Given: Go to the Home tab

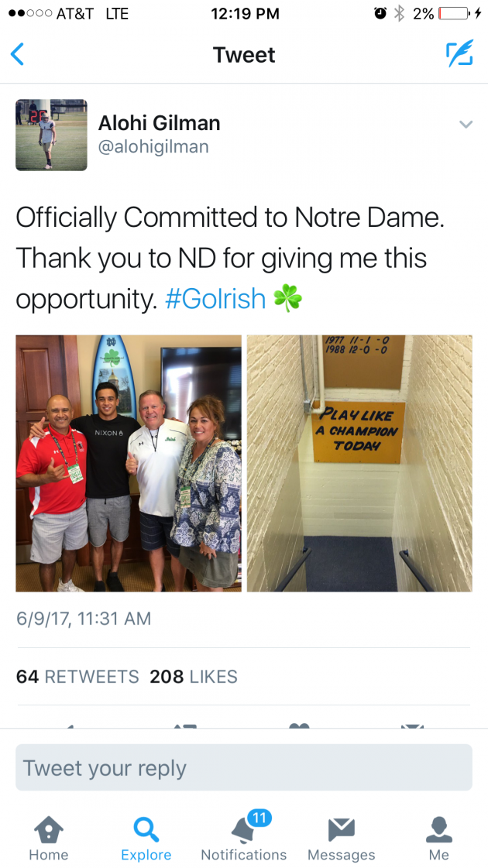Looking at the screenshot, I should pos(48,839).
